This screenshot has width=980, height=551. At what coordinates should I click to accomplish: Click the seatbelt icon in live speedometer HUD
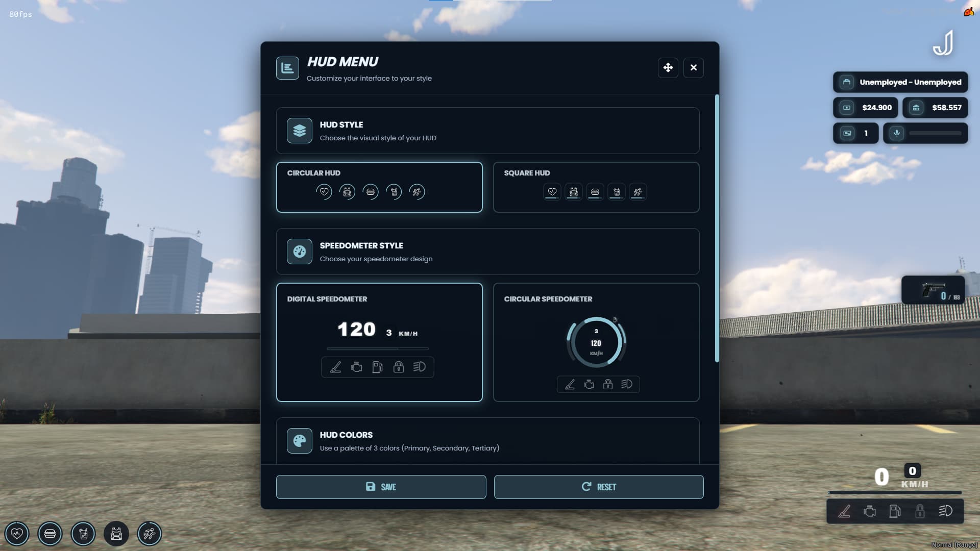844,511
